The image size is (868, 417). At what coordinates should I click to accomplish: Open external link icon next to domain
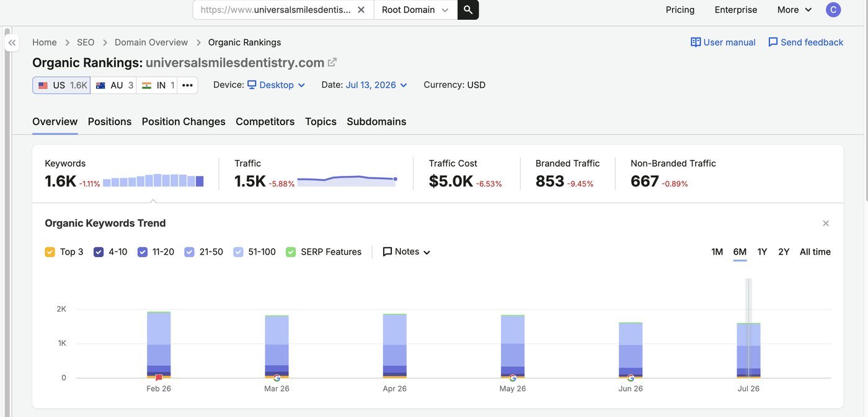pos(332,63)
